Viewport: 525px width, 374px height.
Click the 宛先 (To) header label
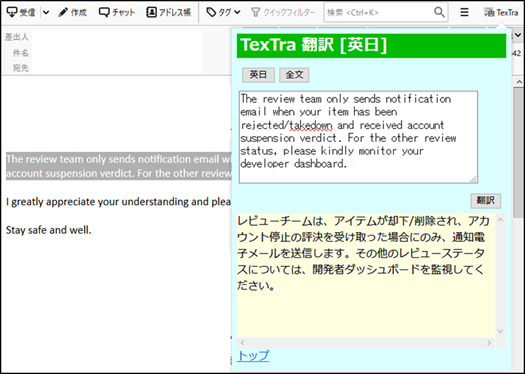(x=20, y=68)
